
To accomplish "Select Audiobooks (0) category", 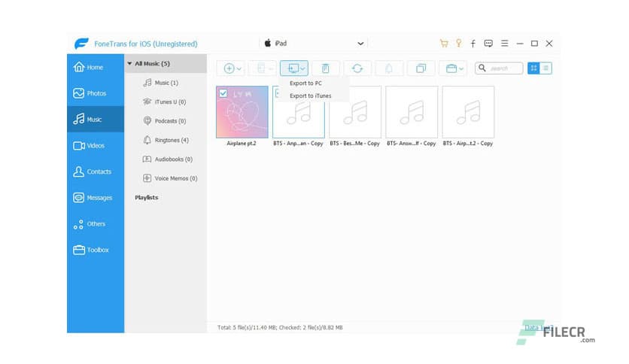I will tap(168, 159).
